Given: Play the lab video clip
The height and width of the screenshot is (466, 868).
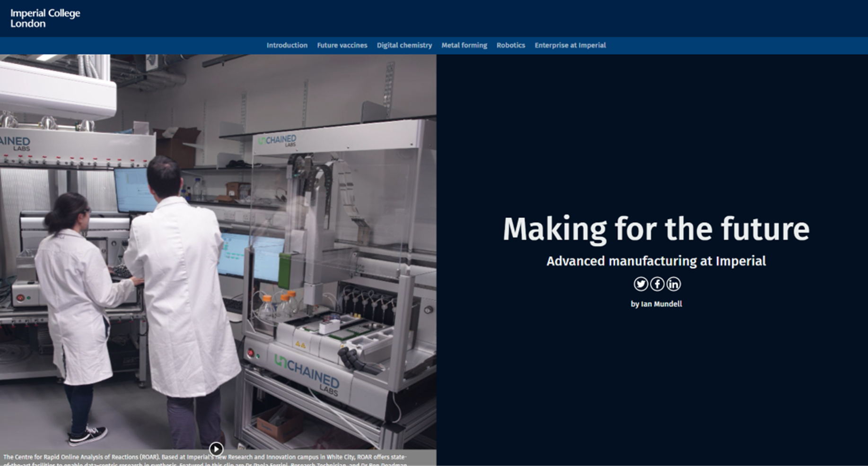Looking at the screenshot, I should coord(216,449).
